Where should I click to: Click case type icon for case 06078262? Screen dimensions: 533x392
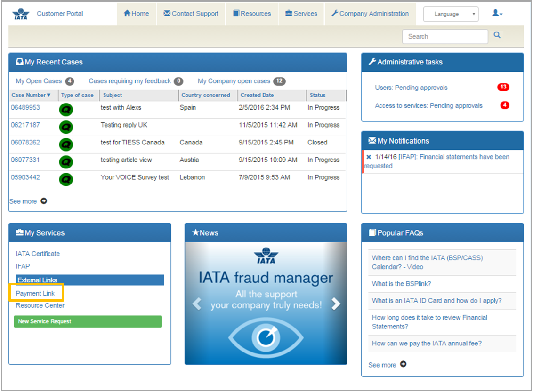(x=66, y=144)
